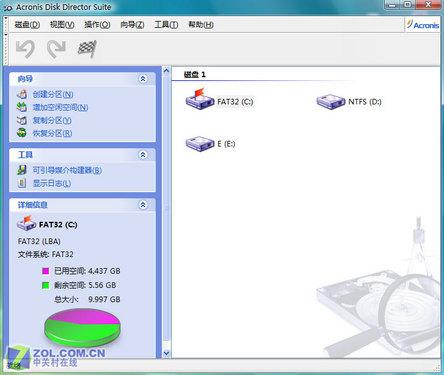444x375 pixels.
Task: Click the magenta used-space color swatch
Action: [46, 271]
